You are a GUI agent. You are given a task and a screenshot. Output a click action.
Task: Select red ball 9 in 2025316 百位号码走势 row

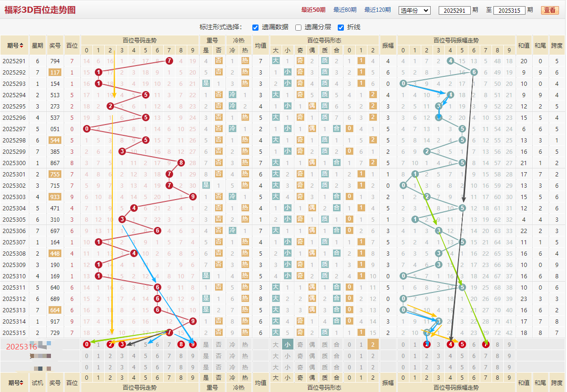[193, 344]
